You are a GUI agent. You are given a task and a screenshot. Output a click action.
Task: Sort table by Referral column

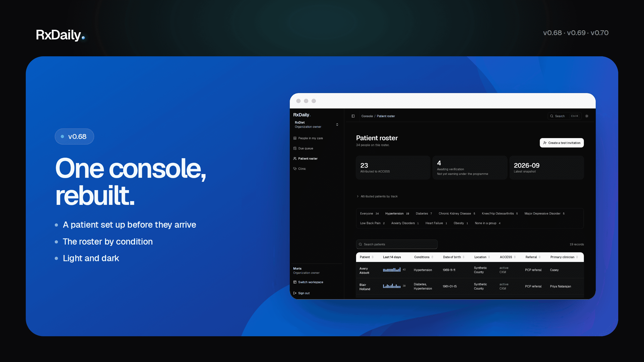coord(533,257)
